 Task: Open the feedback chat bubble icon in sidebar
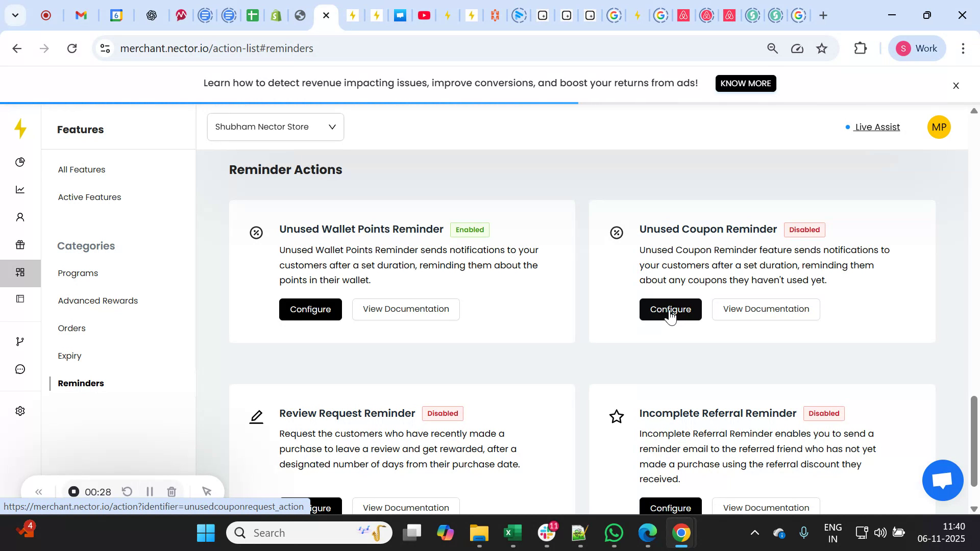point(20,369)
